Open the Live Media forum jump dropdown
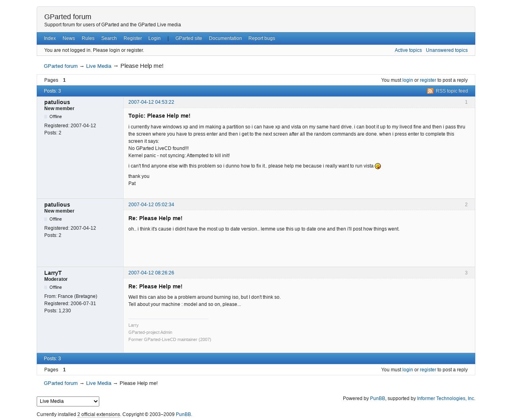The height and width of the screenshot is (420, 512). [x=68, y=401]
